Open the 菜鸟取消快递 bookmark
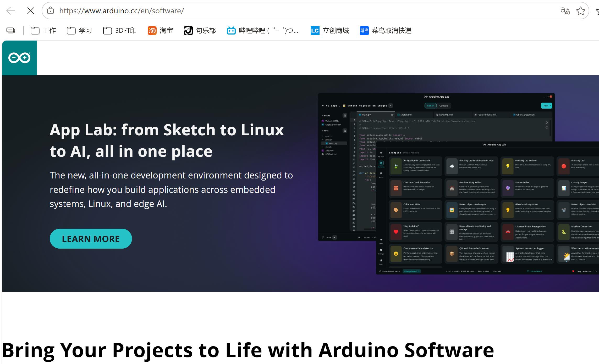The image size is (599, 364). [x=386, y=31]
